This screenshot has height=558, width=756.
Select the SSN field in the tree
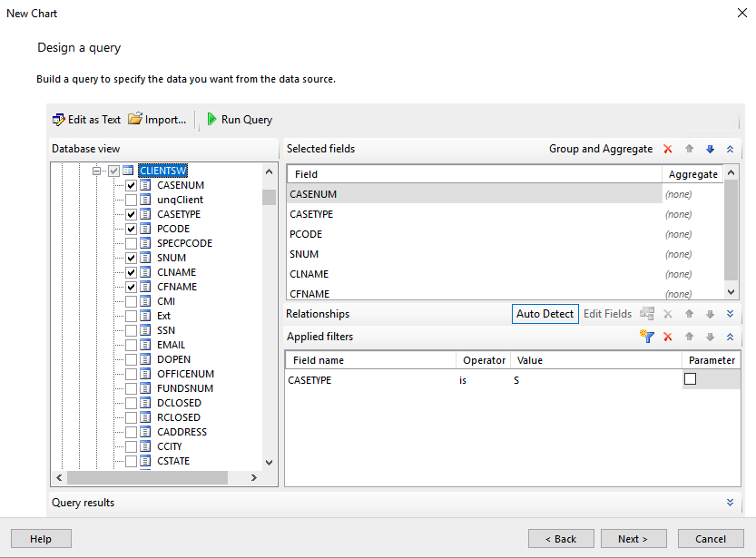tap(165, 330)
